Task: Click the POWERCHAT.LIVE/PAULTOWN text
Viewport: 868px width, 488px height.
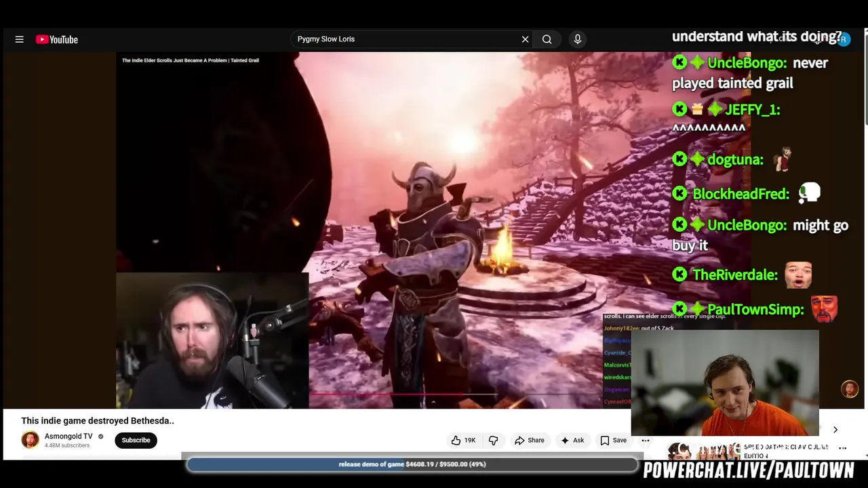Action: coord(749,471)
